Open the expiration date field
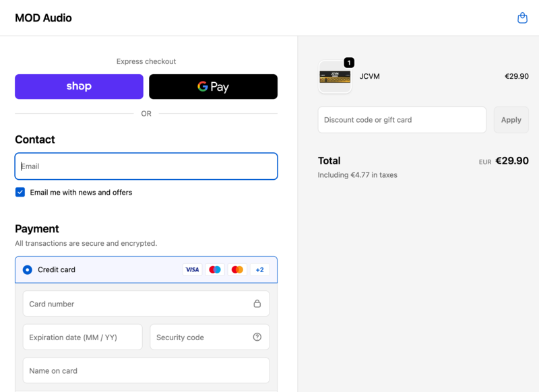 [82, 337]
